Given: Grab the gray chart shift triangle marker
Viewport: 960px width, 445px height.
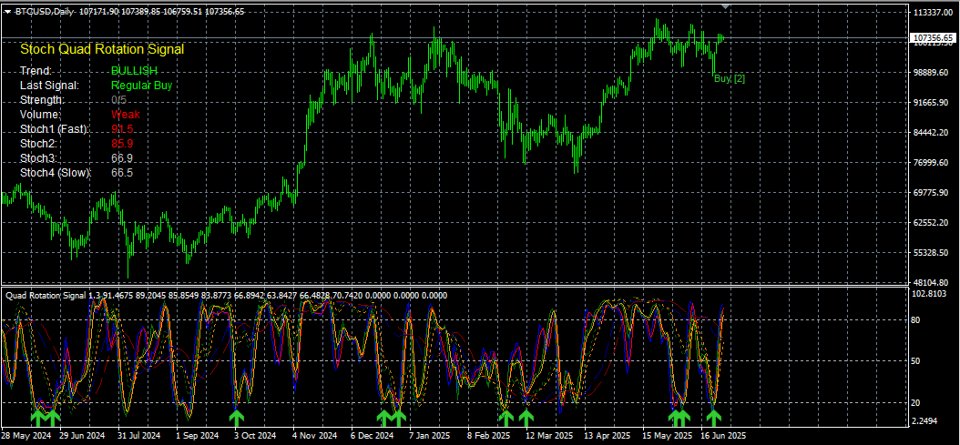Looking at the screenshot, I should click(x=726, y=7).
